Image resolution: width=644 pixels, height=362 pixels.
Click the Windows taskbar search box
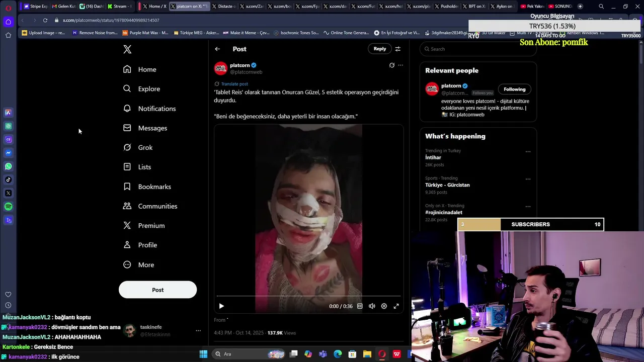point(249,354)
